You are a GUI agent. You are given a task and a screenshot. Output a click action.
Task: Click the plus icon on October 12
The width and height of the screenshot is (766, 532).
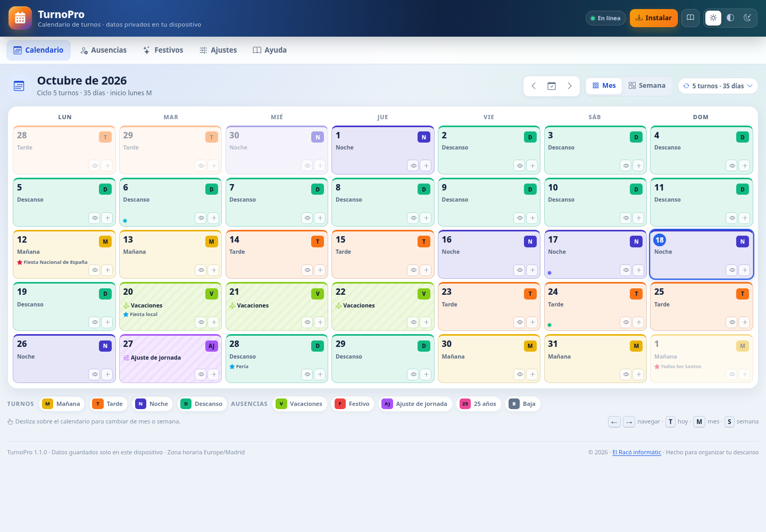(107, 270)
